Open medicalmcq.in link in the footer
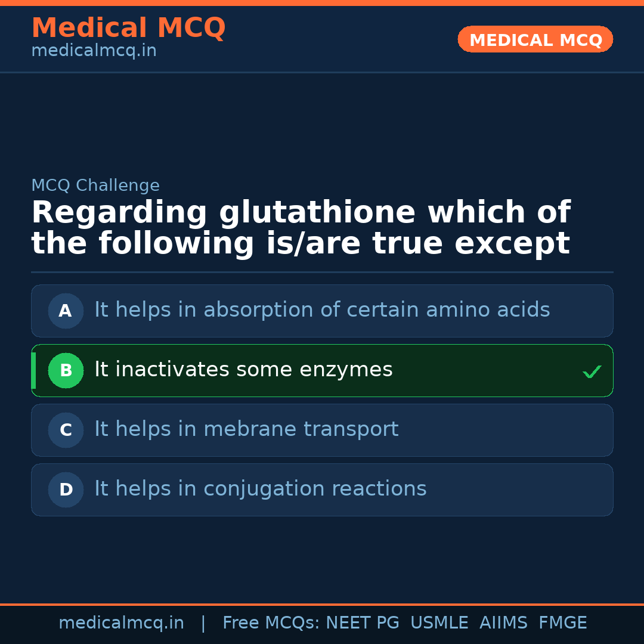Screen dimensions: 644x644 (x=121, y=623)
